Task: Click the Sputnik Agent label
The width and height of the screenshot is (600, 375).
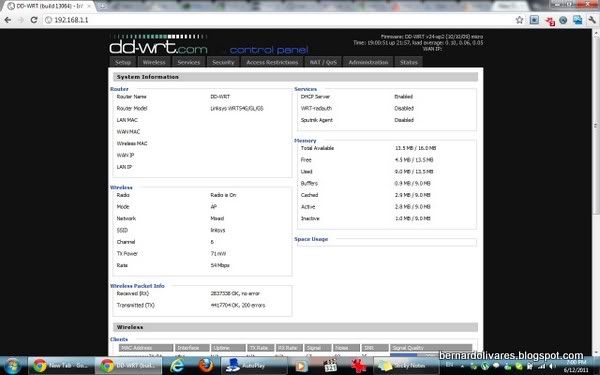Action: 316,120
